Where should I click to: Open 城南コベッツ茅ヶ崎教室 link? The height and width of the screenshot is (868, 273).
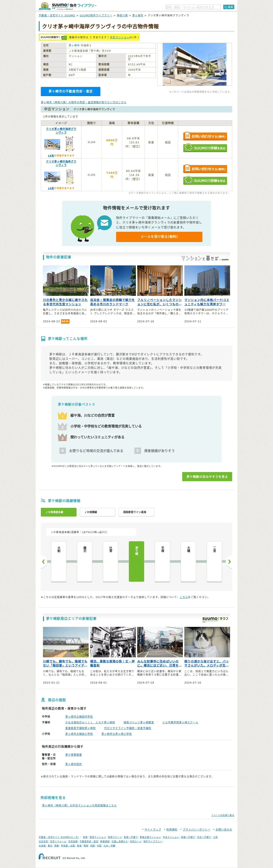pos(138,722)
